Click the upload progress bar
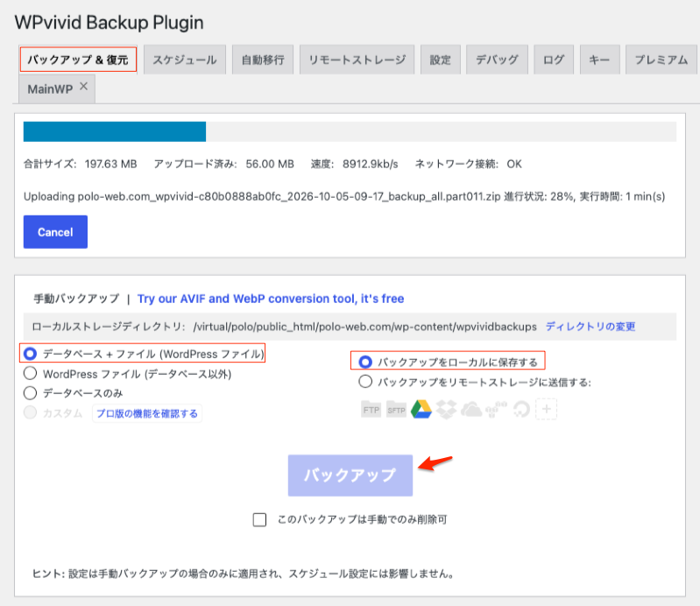Image resolution: width=700 pixels, height=606 pixels. [x=350, y=131]
